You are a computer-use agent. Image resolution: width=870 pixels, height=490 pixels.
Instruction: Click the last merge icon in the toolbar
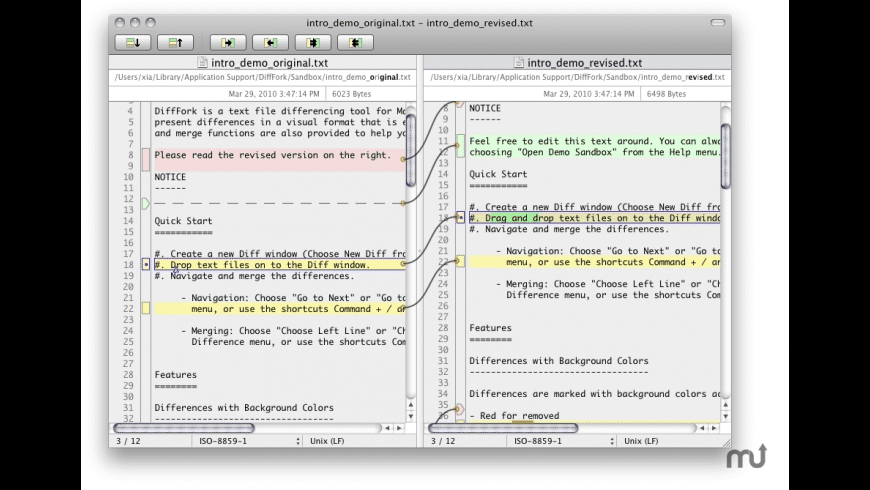355,42
